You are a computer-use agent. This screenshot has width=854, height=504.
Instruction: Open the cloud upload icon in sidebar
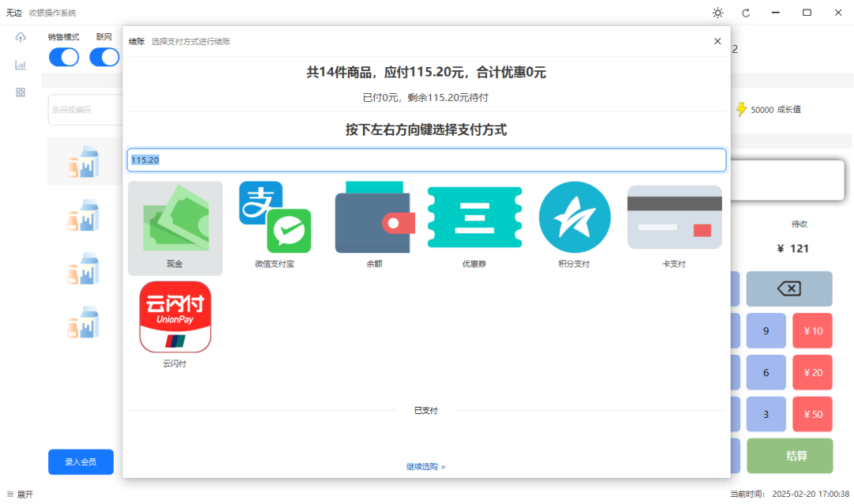[x=21, y=37]
